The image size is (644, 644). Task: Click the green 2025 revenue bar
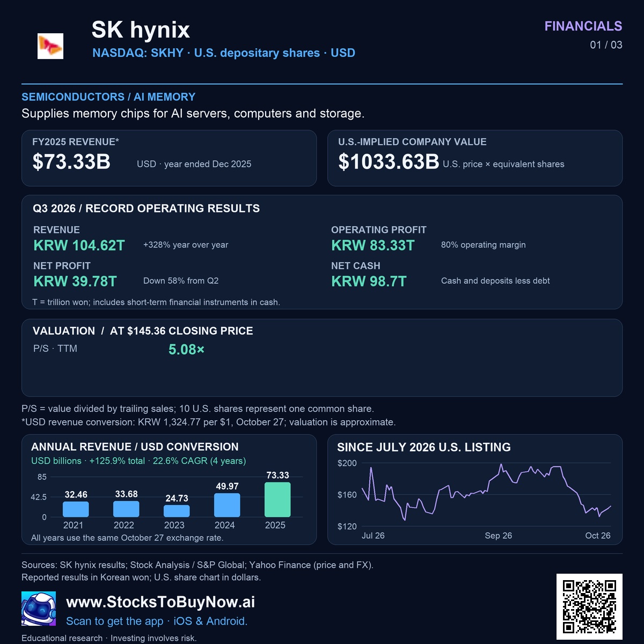tap(277, 500)
